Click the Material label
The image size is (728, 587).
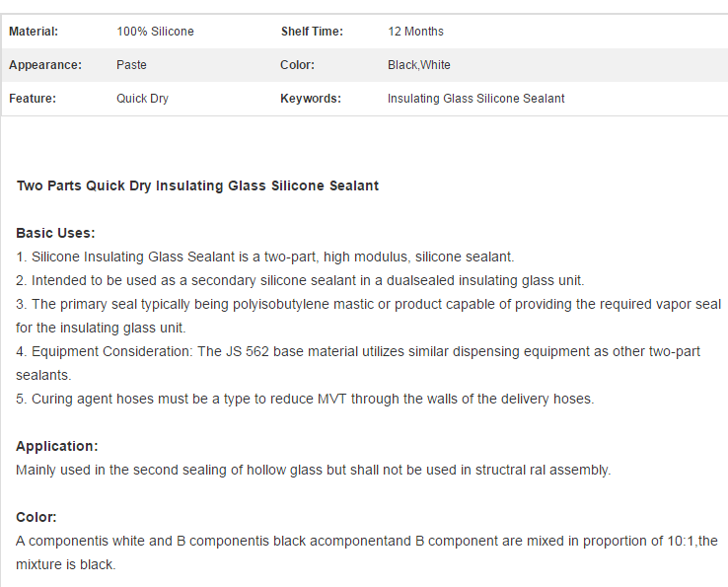pyautogui.click(x=34, y=32)
